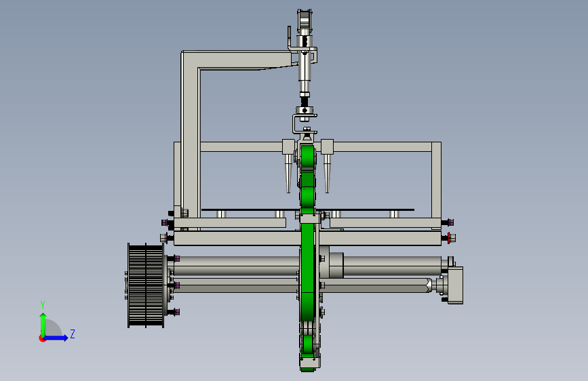
Task: Select the vertical pneumatic cylinder at top
Action: click(305, 64)
